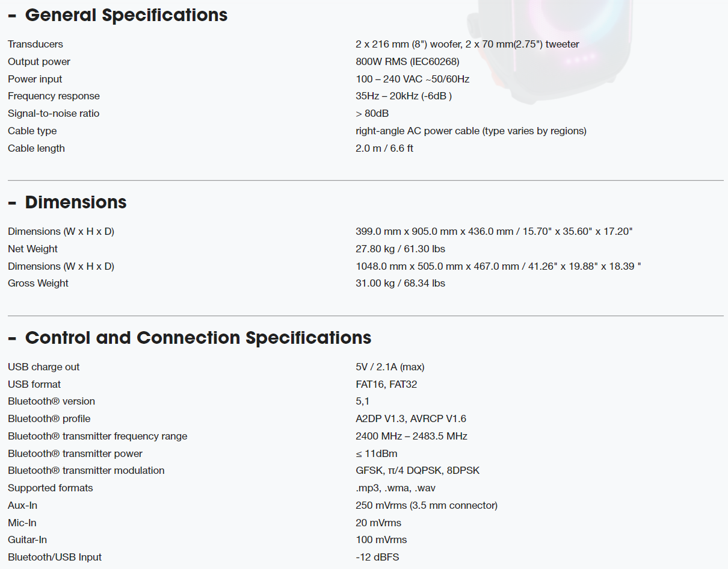Click the minus icon beside Dimensions
Image resolution: width=728 pixels, height=569 pixels.
[x=12, y=203]
